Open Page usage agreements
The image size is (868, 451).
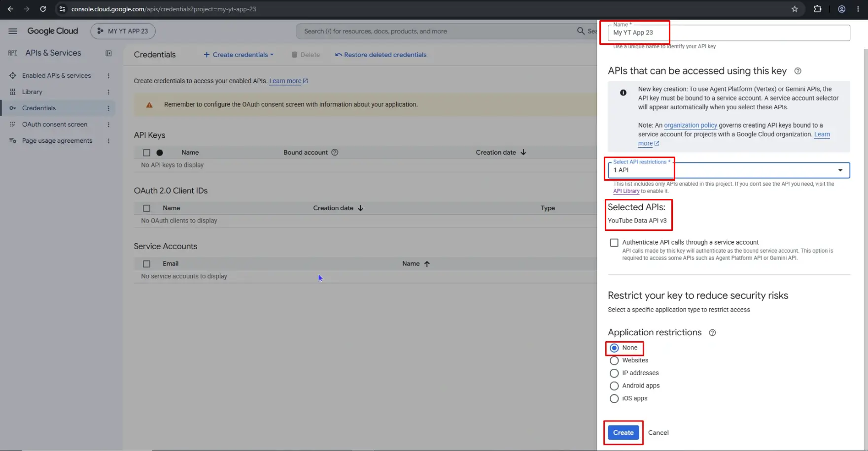57,141
